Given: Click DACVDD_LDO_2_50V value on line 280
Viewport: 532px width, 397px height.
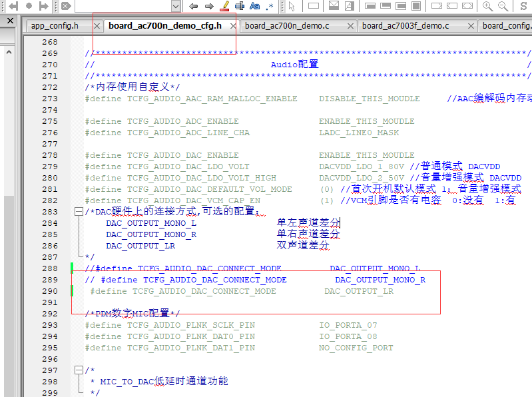Looking at the screenshot, I should point(362,178).
